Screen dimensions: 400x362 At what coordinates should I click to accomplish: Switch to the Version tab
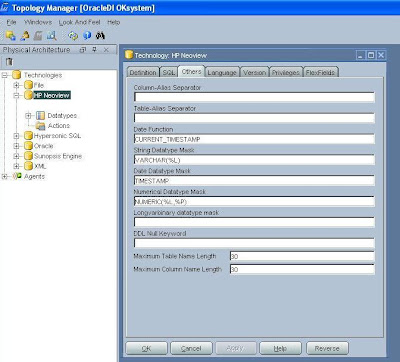pyautogui.click(x=255, y=72)
